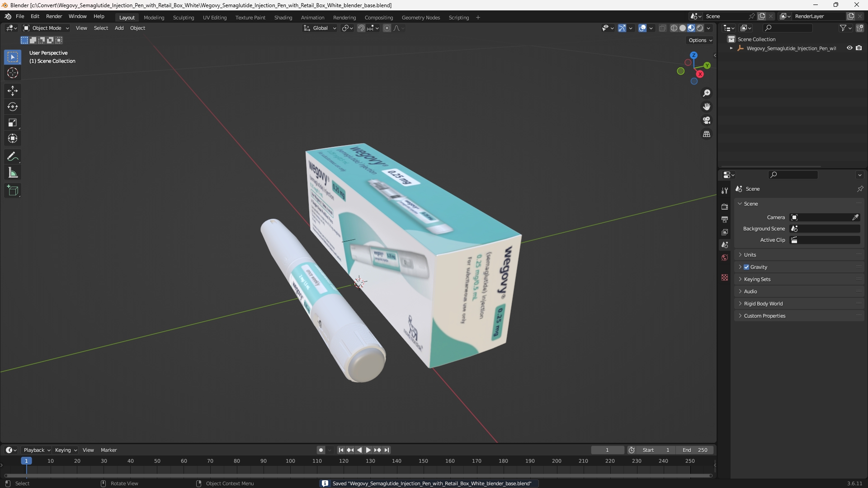The image size is (868, 488).
Task: Select the Cursor tool in toolbar
Action: pos(13,73)
